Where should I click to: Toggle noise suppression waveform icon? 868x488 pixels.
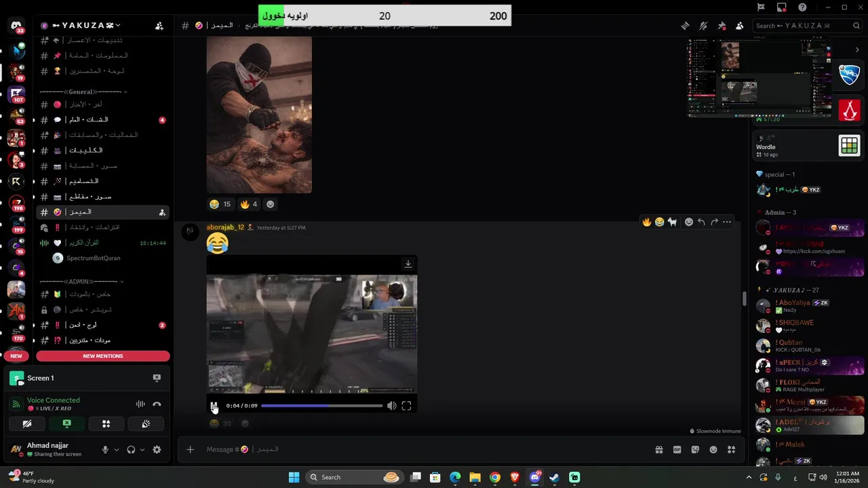pos(140,404)
